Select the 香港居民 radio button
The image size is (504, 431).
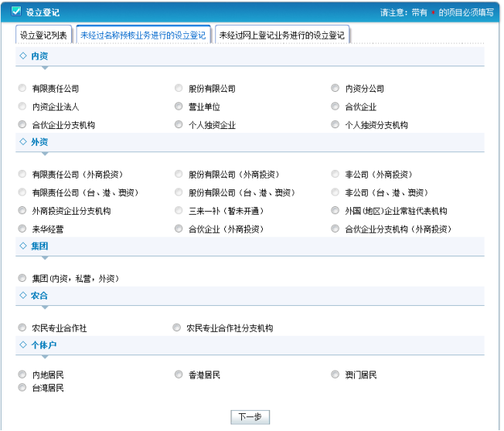(x=179, y=375)
